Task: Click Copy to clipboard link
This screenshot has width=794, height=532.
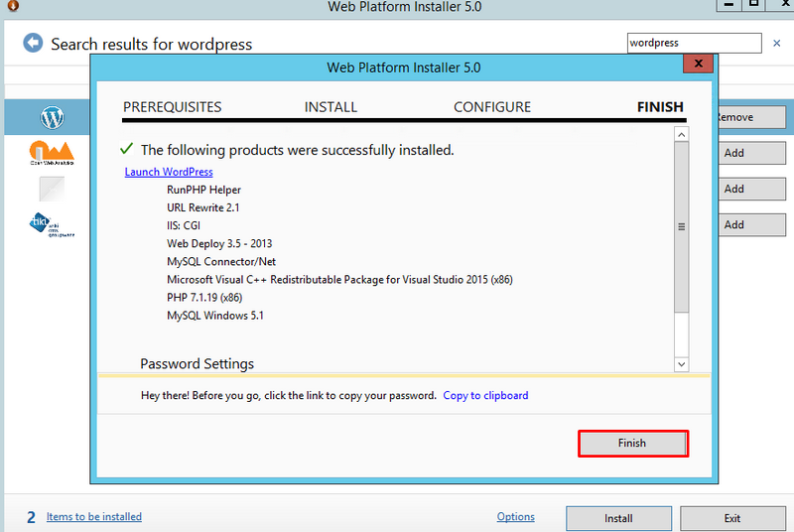Action: click(x=485, y=395)
